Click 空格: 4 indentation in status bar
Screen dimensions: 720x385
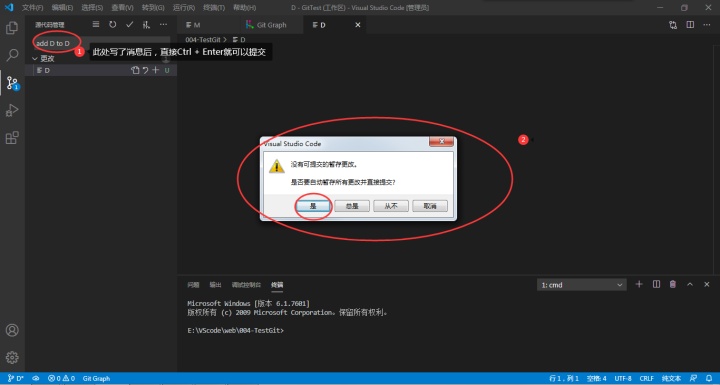point(596,379)
